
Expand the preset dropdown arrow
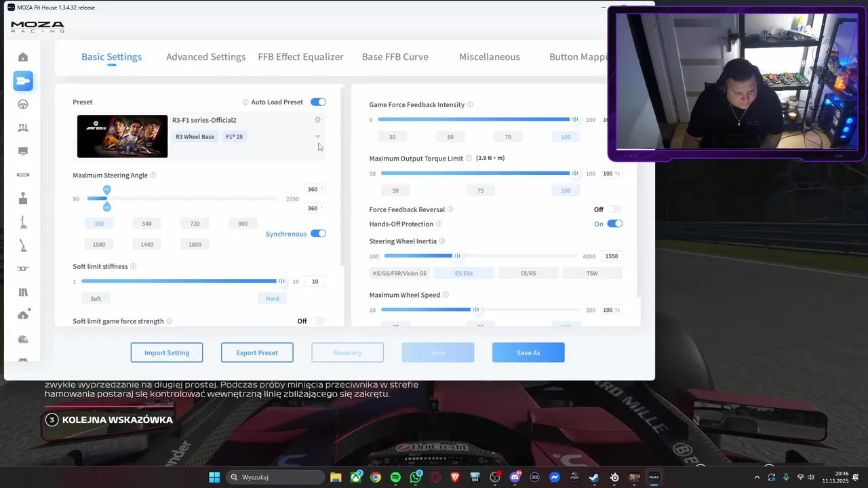tap(317, 137)
